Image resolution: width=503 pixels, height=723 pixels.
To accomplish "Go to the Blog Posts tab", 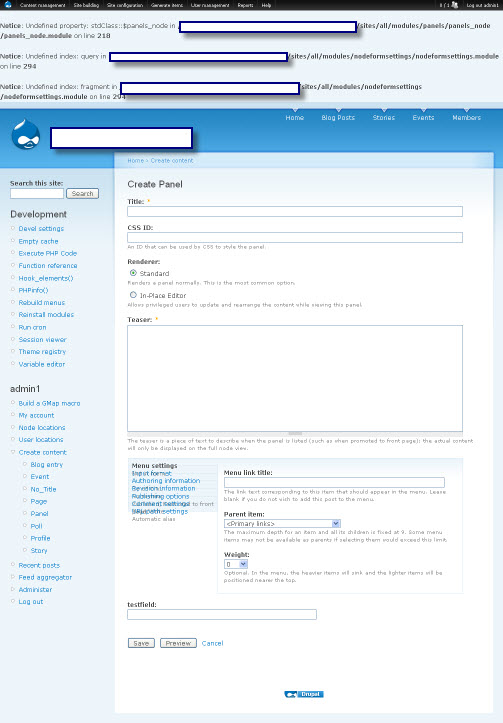I will (x=338, y=118).
